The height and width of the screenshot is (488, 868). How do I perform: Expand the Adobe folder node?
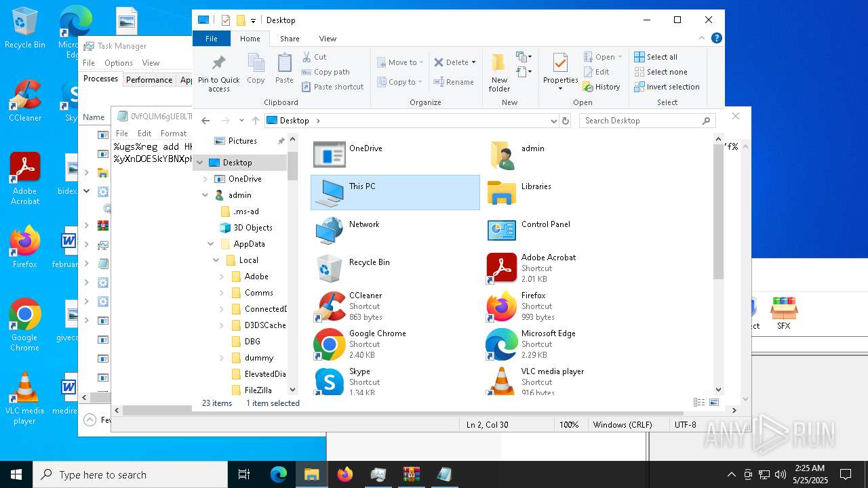pos(222,277)
